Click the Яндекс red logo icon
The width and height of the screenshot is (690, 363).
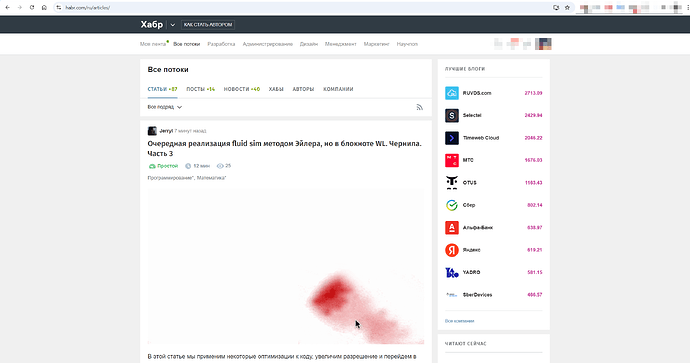(451, 250)
